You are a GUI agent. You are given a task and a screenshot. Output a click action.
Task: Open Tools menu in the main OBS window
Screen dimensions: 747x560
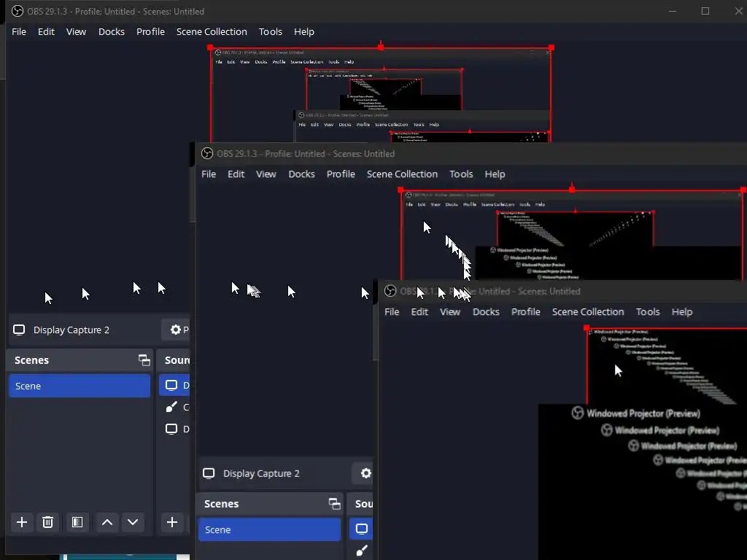pyautogui.click(x=271, y=31)
